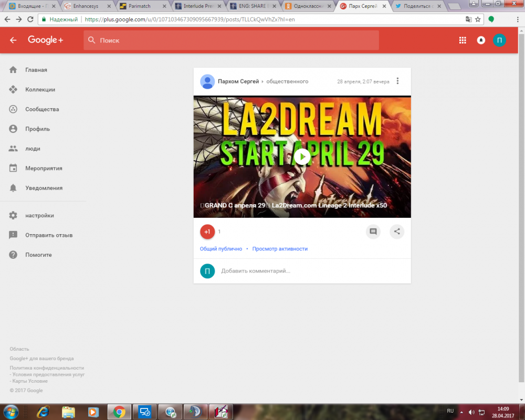The width and height of the screenshot is (525, 420).
Task: Bookmark page with the star icon
Action: coord(478,19)
